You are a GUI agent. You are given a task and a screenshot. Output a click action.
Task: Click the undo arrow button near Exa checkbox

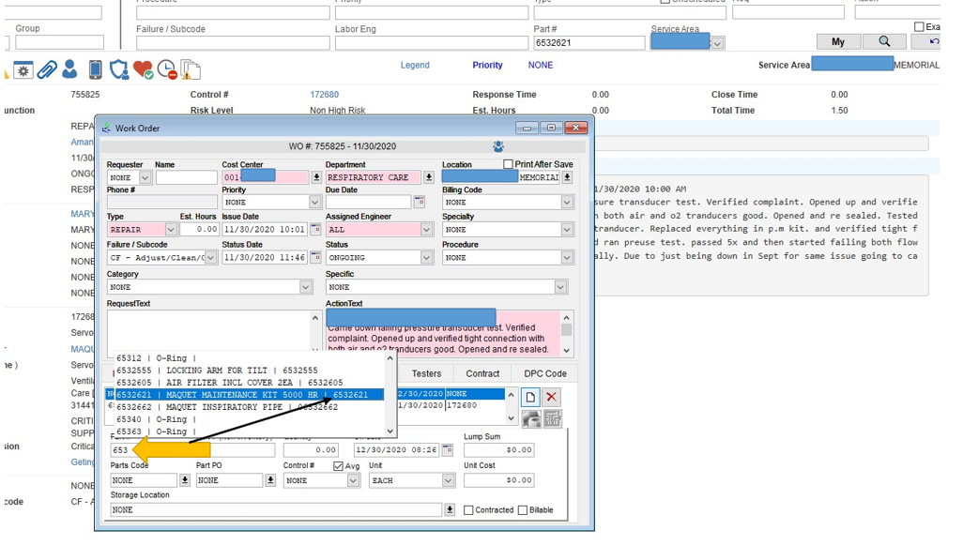pos(933,41)
